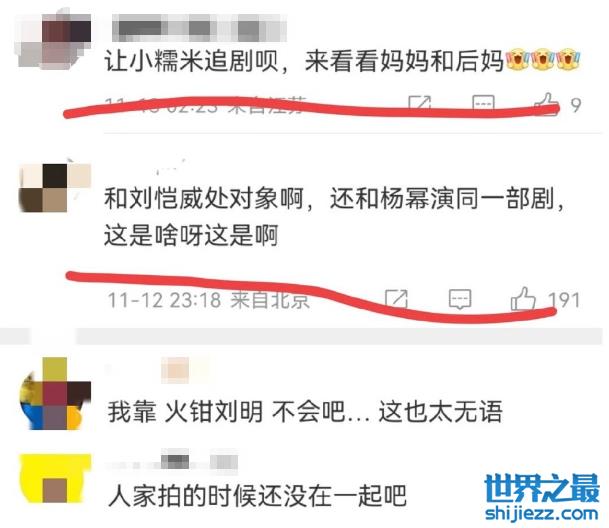Open avatar beside 火钳刘明 reply

pyautogui.click(x=54, y=393)
